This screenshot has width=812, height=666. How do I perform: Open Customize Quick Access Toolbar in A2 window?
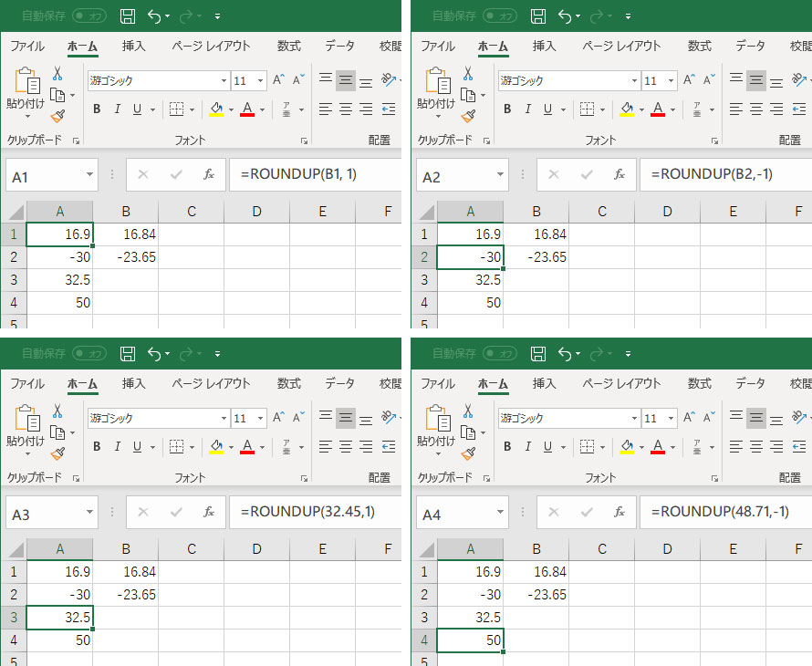pyautogui.click(x=628, y=16)
